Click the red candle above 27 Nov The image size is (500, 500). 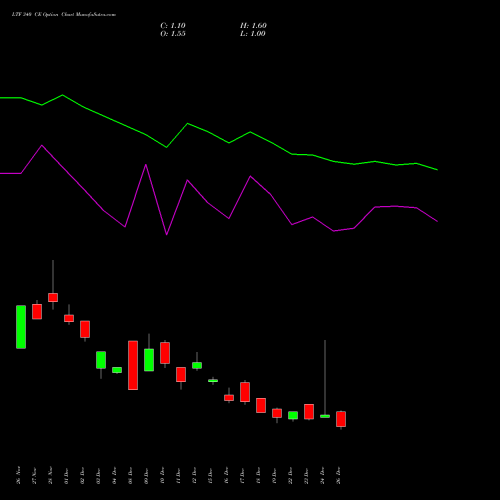(37, 311)
